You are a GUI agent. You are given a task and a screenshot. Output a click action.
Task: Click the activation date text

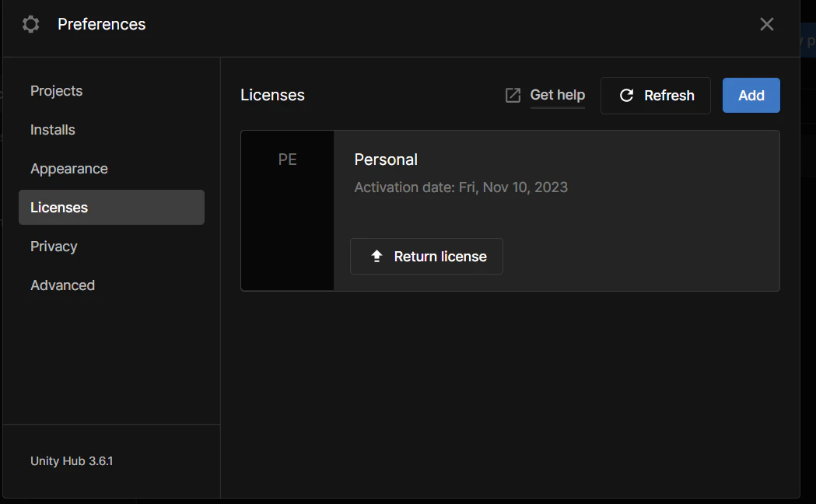(x=461, y=187)
